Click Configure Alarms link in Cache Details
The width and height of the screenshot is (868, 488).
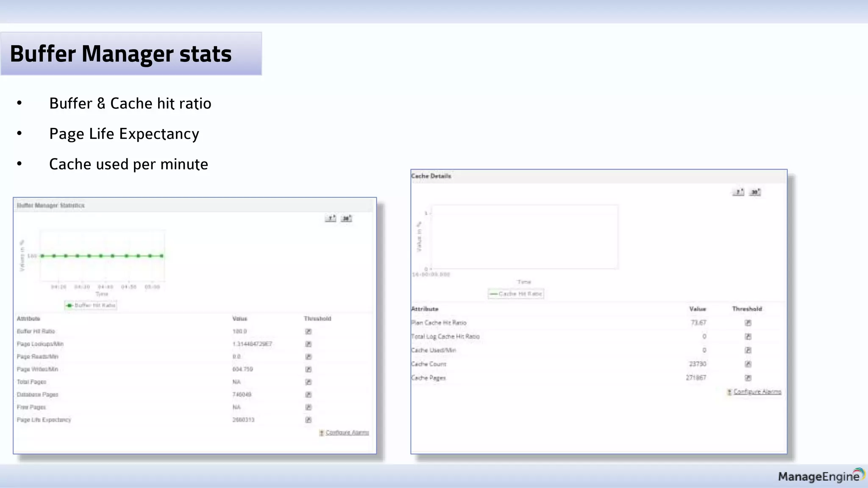[x=757, y=392]
